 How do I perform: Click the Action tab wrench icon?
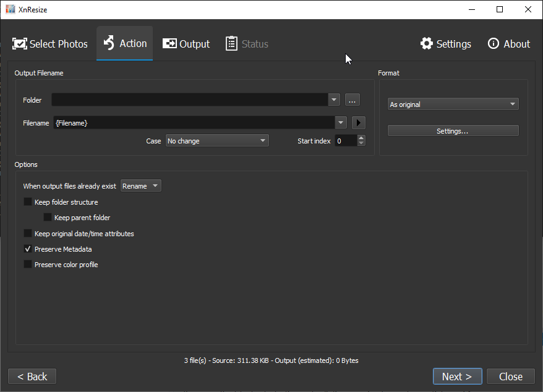pos(108,43)
